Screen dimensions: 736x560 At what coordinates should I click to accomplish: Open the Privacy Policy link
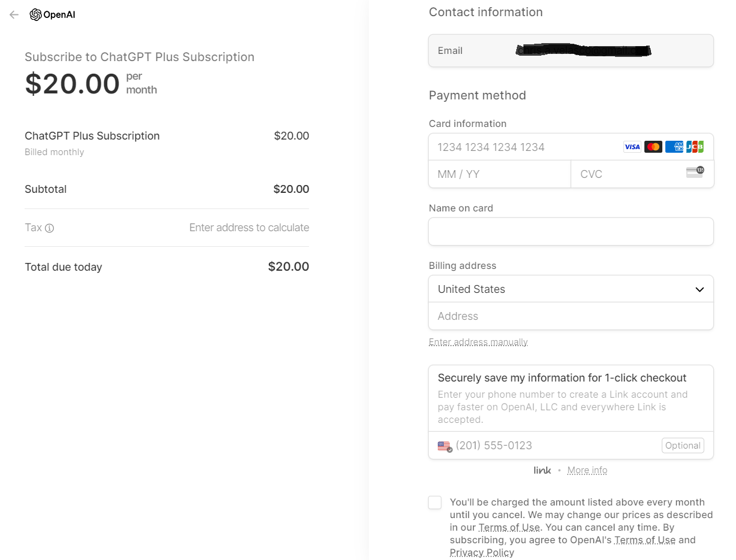pyautogui.click(x=481, y=552)
